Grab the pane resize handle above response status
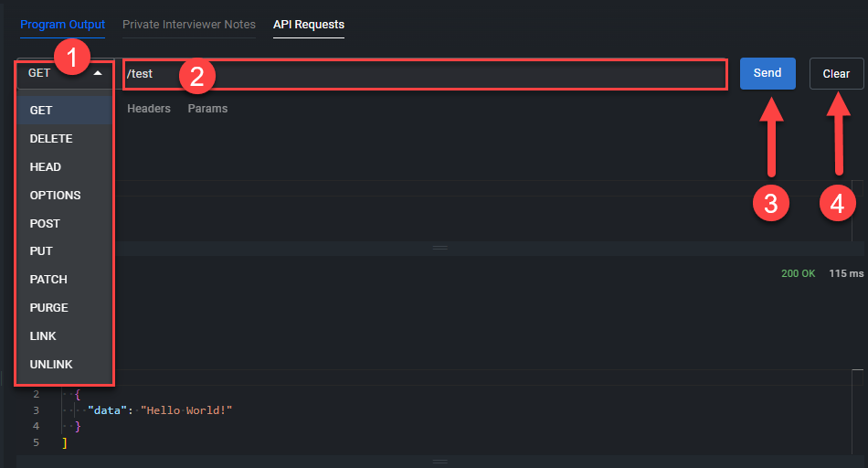The height and width of the screenshot is (468, 868). click(x=439, y=248)
